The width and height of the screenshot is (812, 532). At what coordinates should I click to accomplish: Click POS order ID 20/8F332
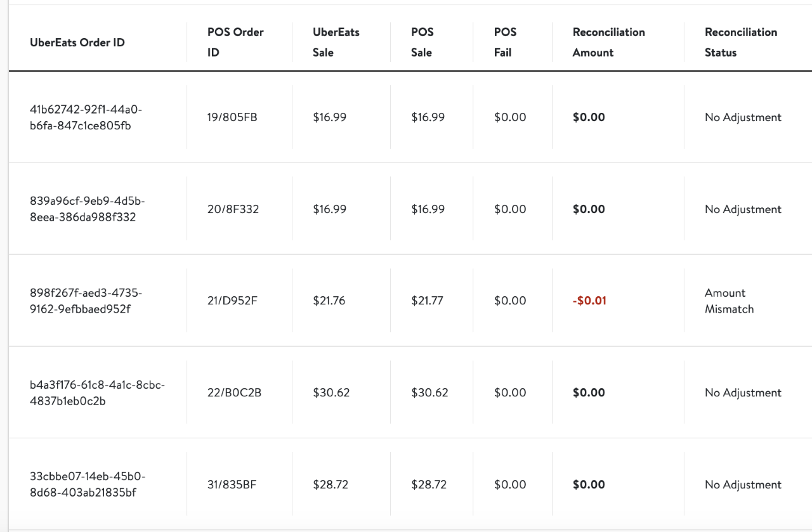click(233, 209)
